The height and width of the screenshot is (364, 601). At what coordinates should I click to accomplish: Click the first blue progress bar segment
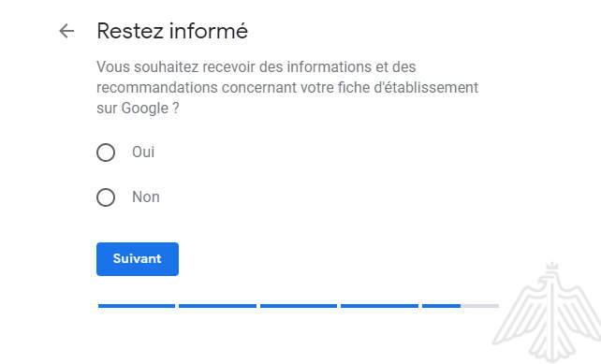click(137, 306)
